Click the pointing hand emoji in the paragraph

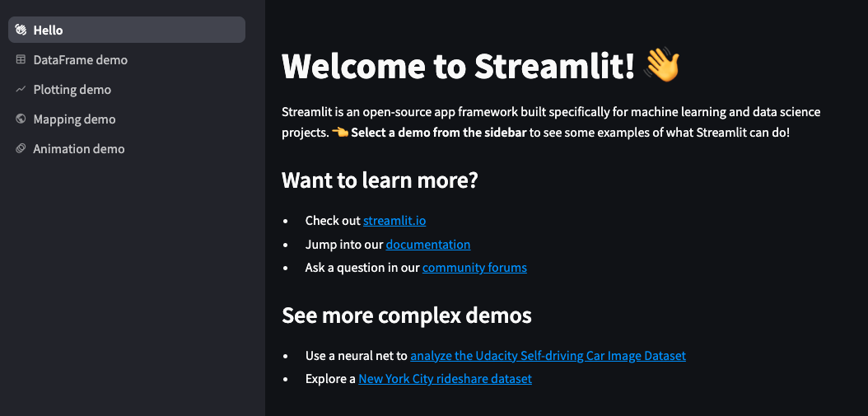(340, 133)
